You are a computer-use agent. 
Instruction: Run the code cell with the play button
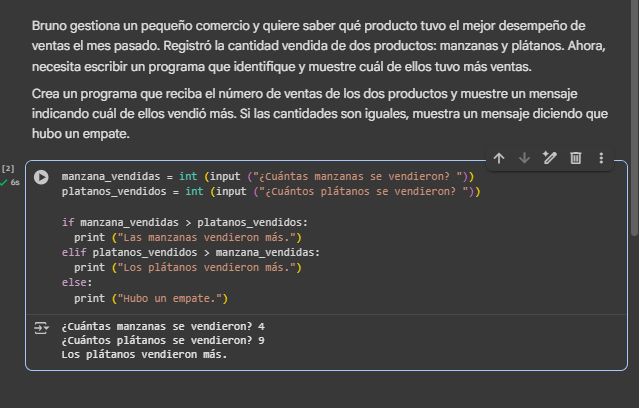point(41,177)
